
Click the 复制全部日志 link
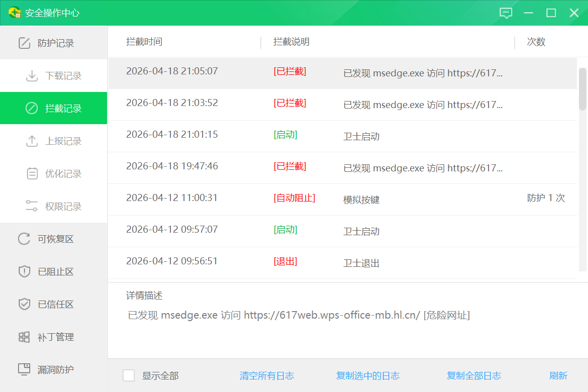click(x=473, y=375)
